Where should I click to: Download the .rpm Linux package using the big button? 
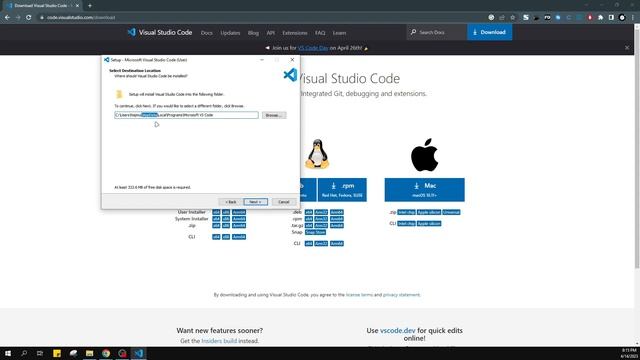pos(342,190)
